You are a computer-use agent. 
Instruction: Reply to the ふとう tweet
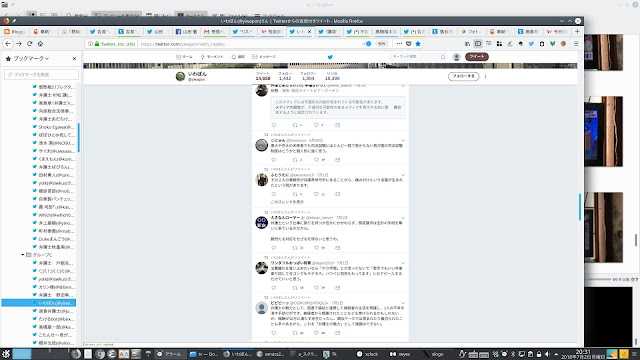pos(274,194)
